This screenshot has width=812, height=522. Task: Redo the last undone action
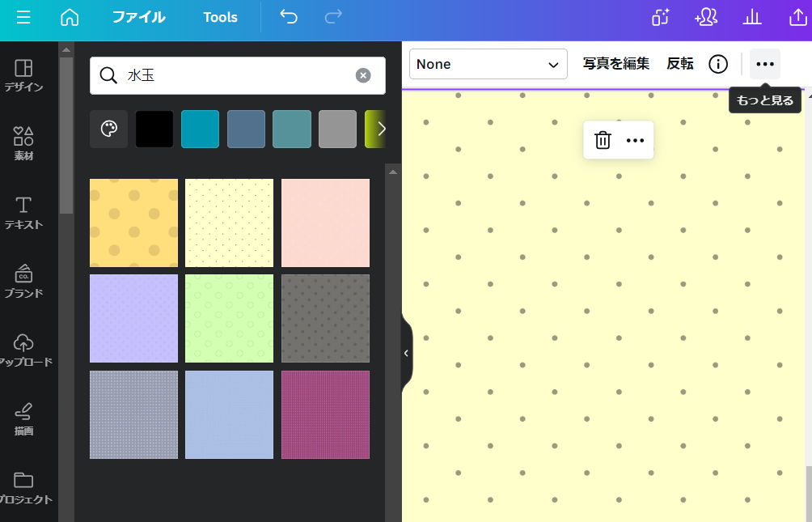[x=333, y=17]
